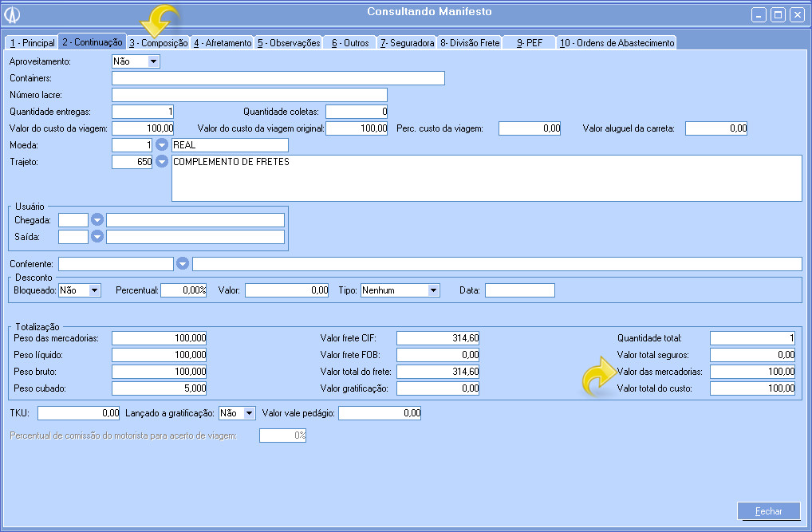Image resolution: width=812 pixels, height=532 pixels.
Task: Click the application logo in title bar
Action: 13,14
